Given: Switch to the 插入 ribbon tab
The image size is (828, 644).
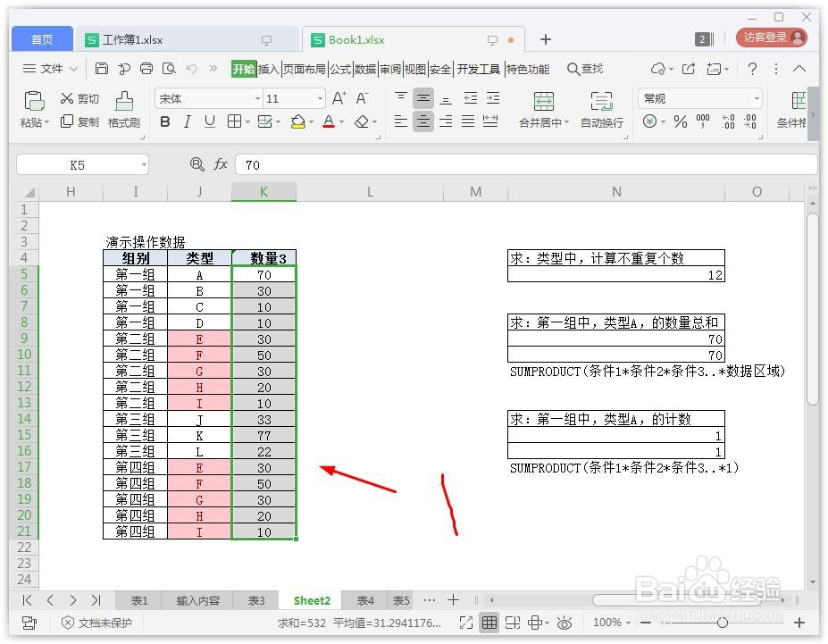Looking at the screenshot, I should click(267, 68).
